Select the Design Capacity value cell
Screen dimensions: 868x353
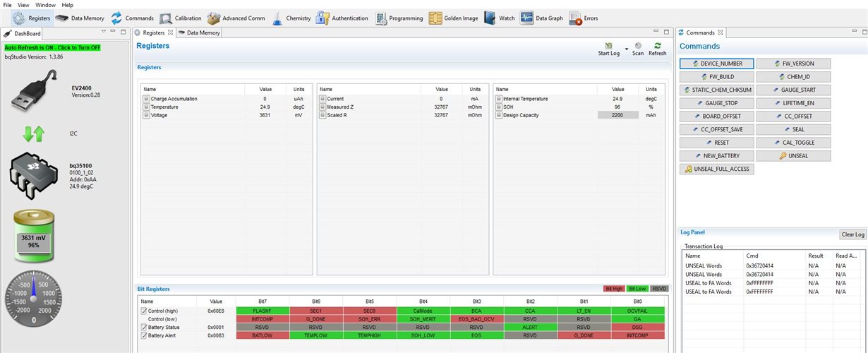[617, 114]
